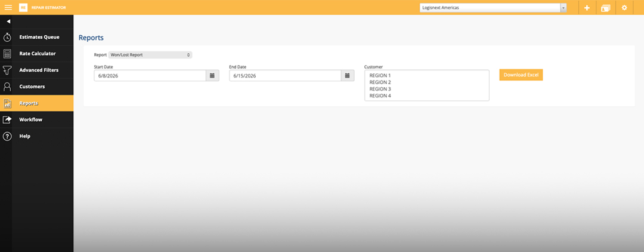Click the Reports page heading
The height and width of the screenshot is (252, 644).
pos(91,38)
